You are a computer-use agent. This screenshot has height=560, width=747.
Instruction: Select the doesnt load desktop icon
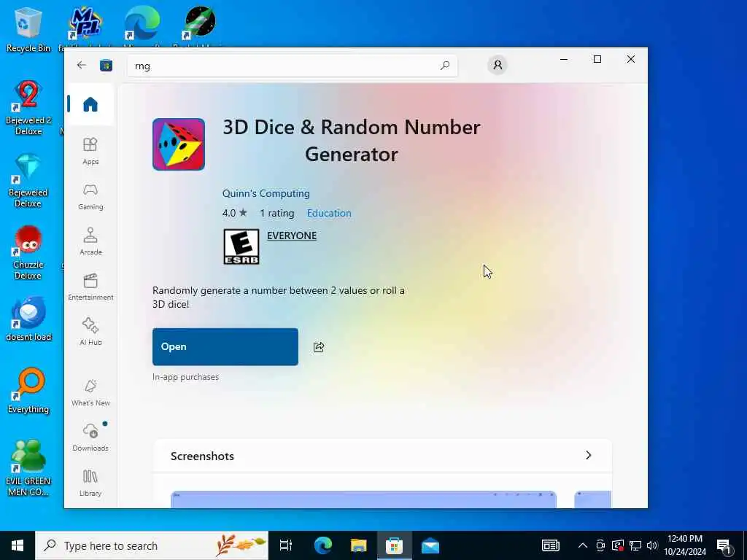point(28,319)
